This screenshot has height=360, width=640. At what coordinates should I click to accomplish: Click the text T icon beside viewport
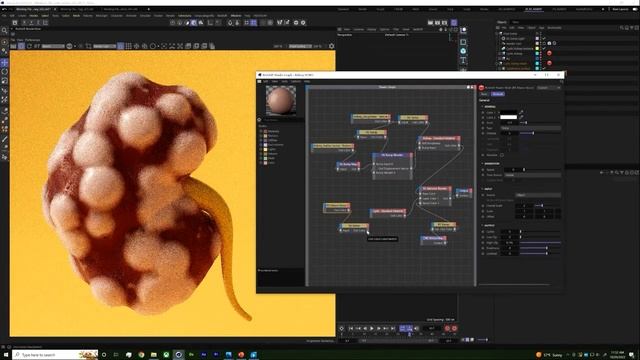[x=463, y=60]
